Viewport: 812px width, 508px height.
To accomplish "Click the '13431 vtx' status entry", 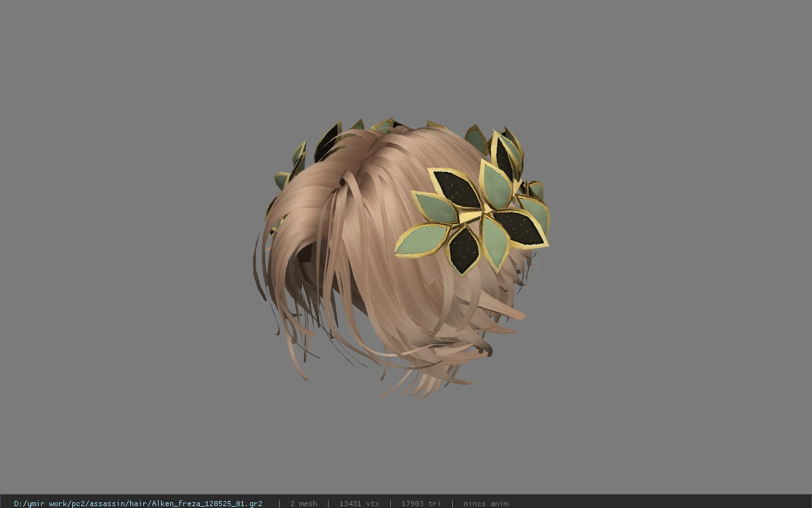I will coord(359,504).
